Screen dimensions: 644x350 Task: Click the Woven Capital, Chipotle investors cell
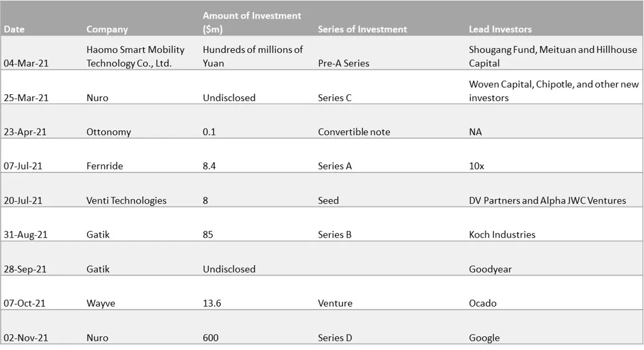click(553, 91)
